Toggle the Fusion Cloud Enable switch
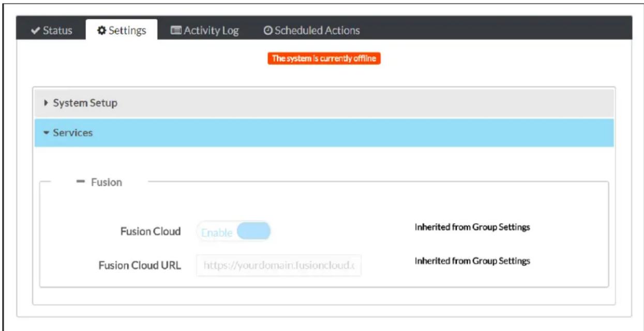This screenshot has height=331, width=644. 234,232
